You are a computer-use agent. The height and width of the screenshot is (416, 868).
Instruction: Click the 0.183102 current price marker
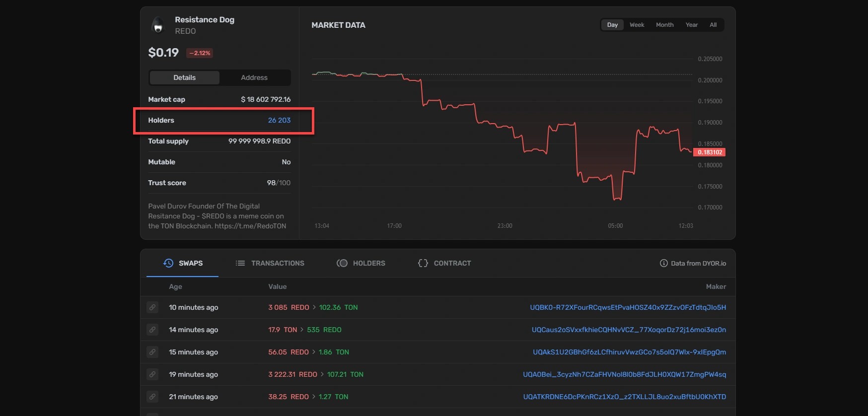(x=709, y=152)
